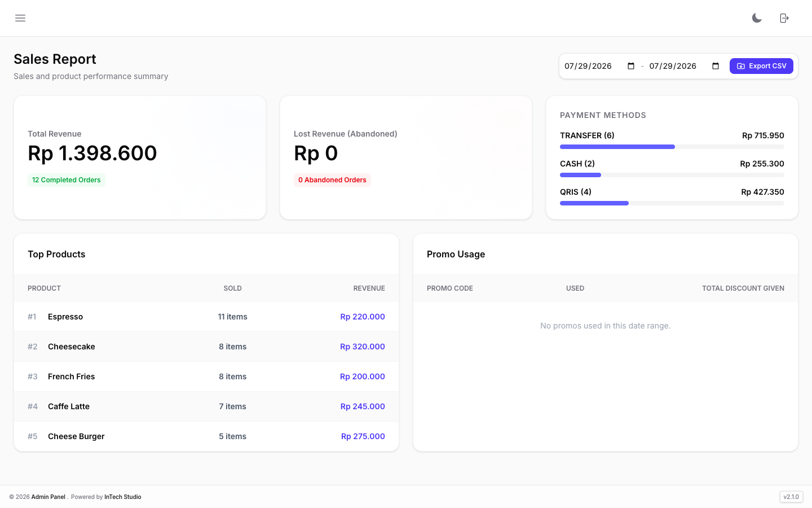Select CASH (2) payment label
Image resolution: width=812 pixels, height=508 pixels.
point(577,164)
